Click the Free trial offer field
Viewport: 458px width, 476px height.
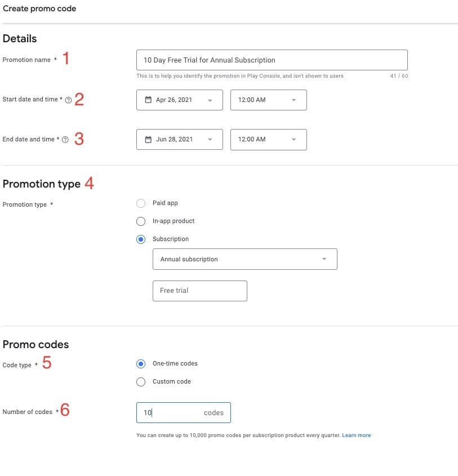pyautogui.click(x=199, y=291)
